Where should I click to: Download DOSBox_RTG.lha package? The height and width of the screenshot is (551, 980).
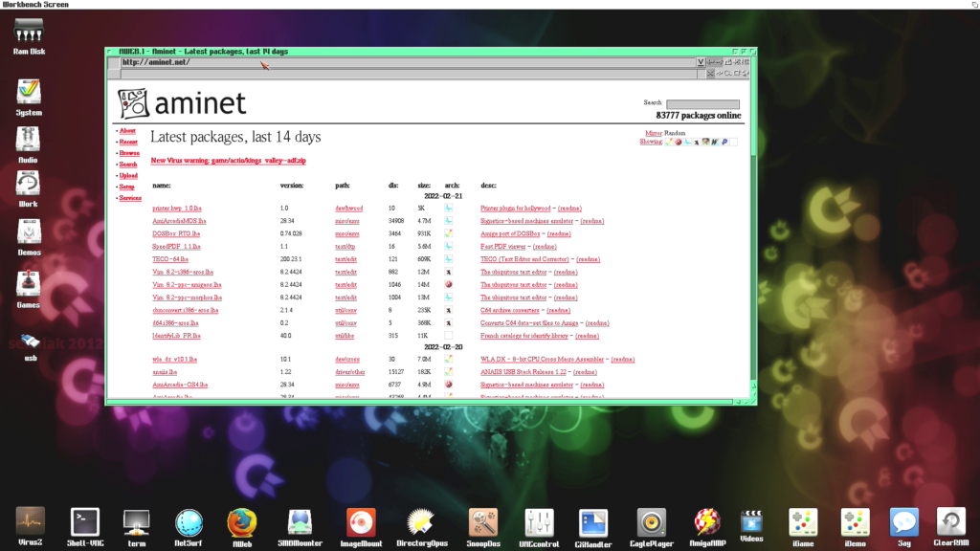coord(176,233)
